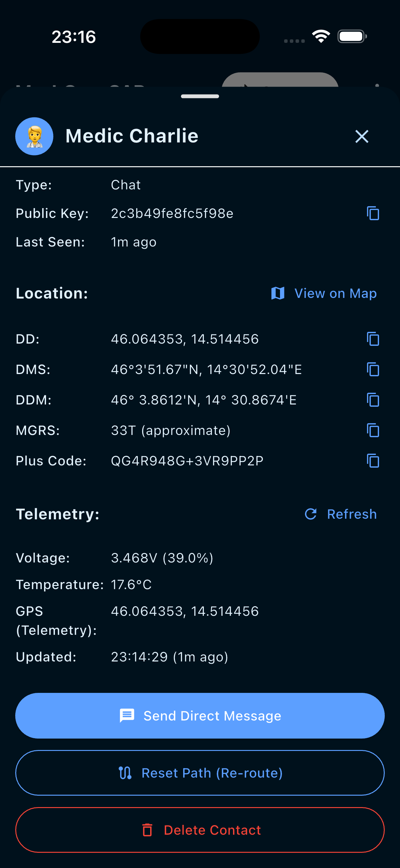This screenshot has width=400, height=868.
Task: Tap the bottom sheet drag handle
Action: 200,96
